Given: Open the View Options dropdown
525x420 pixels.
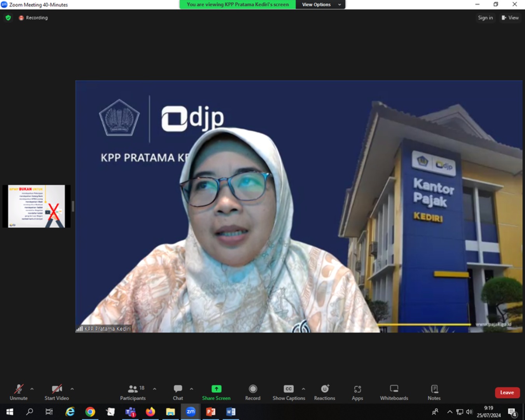Looking at the screenshot, I should pos(320,5).
